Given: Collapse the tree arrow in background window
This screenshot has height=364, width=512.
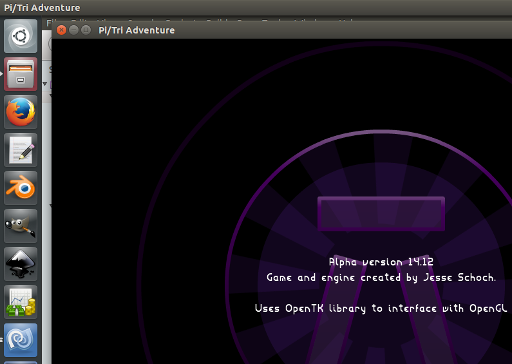Looking at the screenshot, I should (45, 84).
